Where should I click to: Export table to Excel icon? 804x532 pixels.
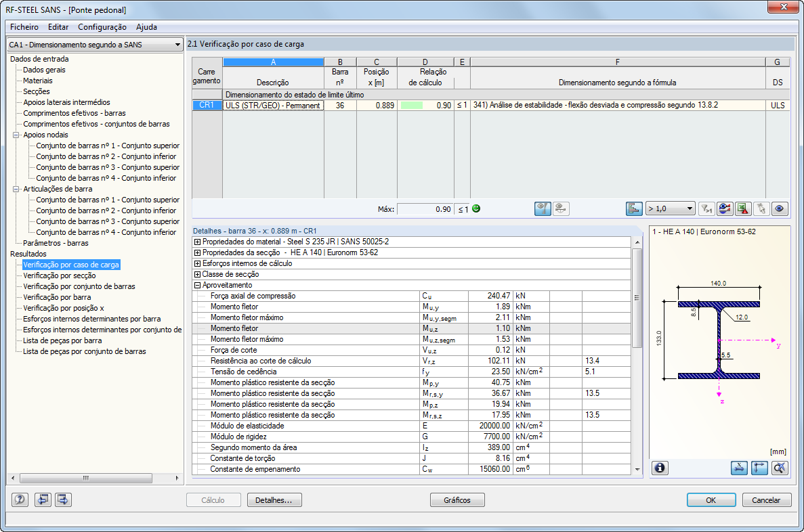743,208
